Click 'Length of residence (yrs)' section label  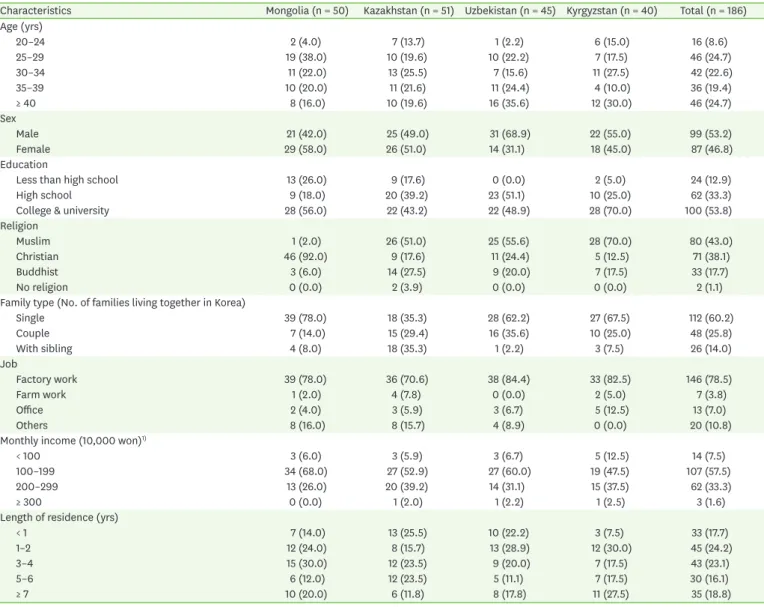(59, 517)
